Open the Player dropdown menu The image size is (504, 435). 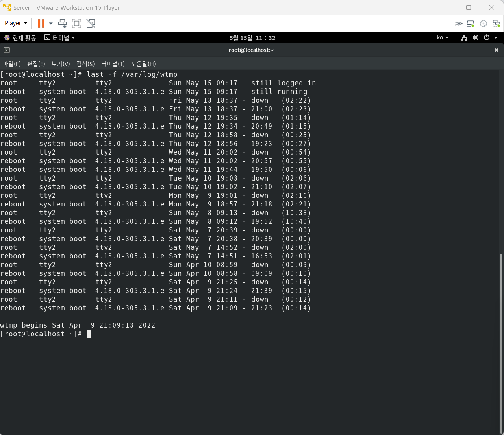coord(16,23)
